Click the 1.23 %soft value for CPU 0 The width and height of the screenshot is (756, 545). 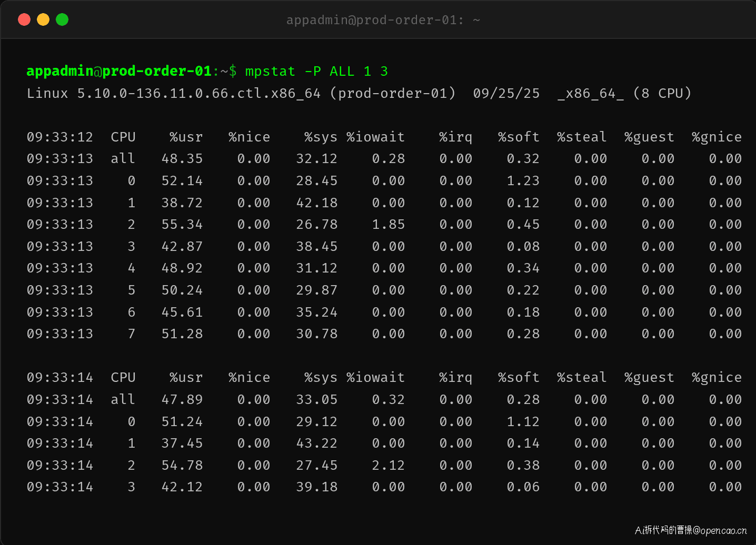click(523, 180)
